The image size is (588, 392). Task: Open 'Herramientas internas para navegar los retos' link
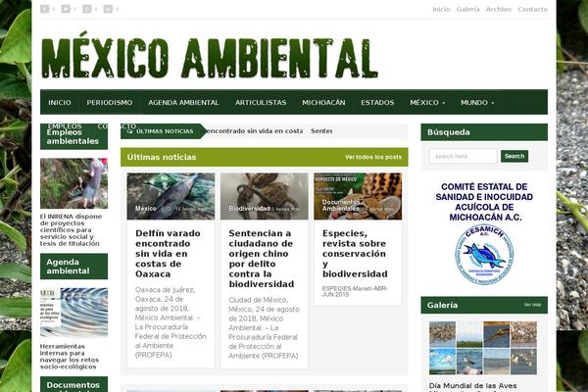[70, 357]
